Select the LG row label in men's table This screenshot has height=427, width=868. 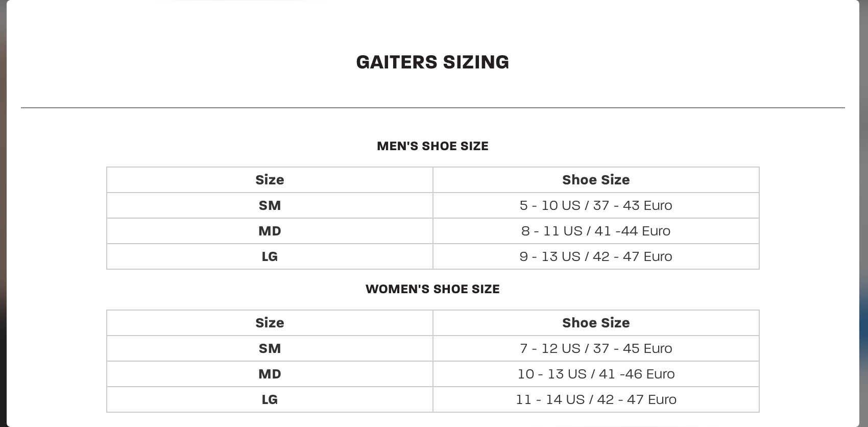pos(270,256)
